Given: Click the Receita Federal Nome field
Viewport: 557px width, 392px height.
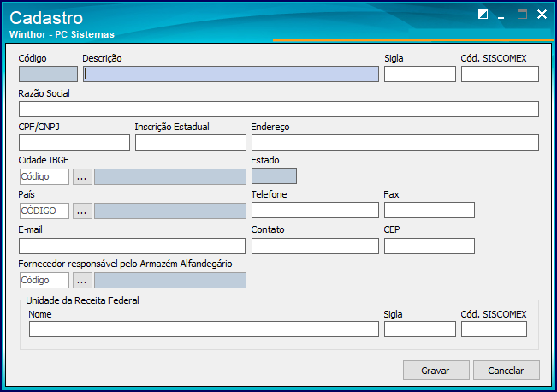Looking at the screenshot, I should 204,330.
